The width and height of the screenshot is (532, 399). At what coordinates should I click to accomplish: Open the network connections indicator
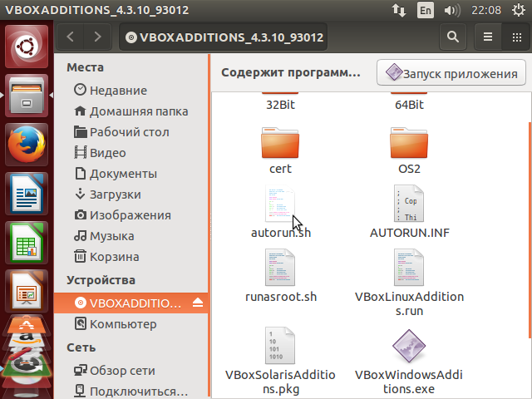click(399, 10)
